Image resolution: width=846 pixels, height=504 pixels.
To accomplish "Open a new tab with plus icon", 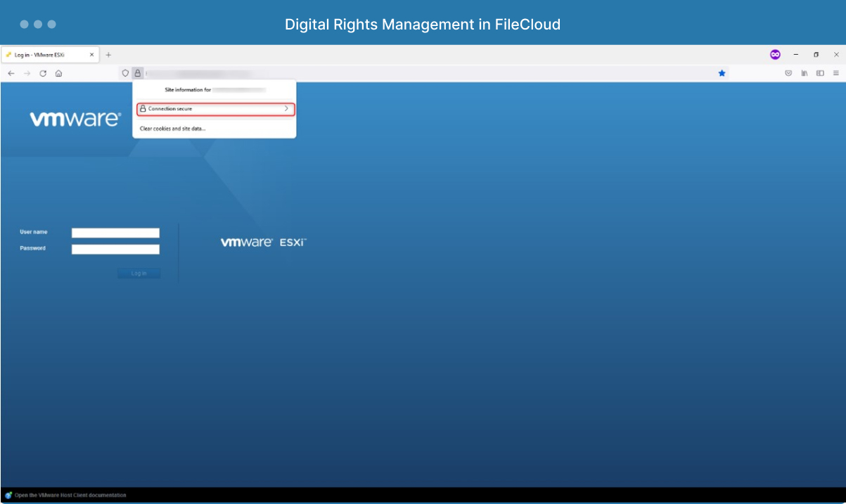I will [108, 54].
